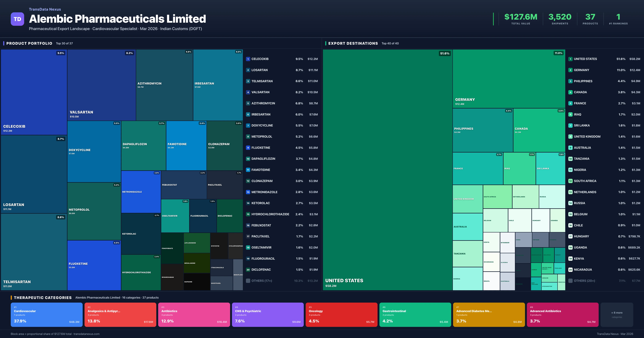
Task: Click rank badge 20 next to DICLOFENAC
Action: (248, 269)
